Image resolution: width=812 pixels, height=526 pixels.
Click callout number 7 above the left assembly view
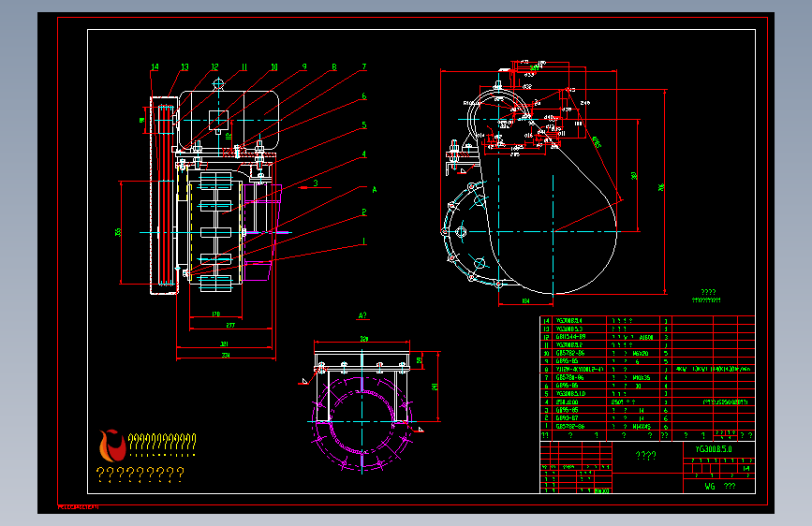click(364, 66)
